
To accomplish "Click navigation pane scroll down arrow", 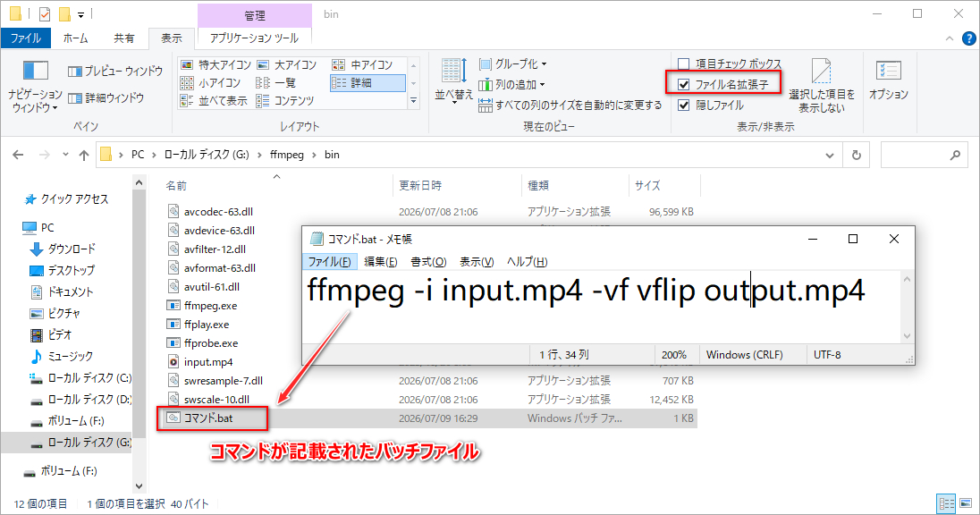I will click(x=139, y=486).
